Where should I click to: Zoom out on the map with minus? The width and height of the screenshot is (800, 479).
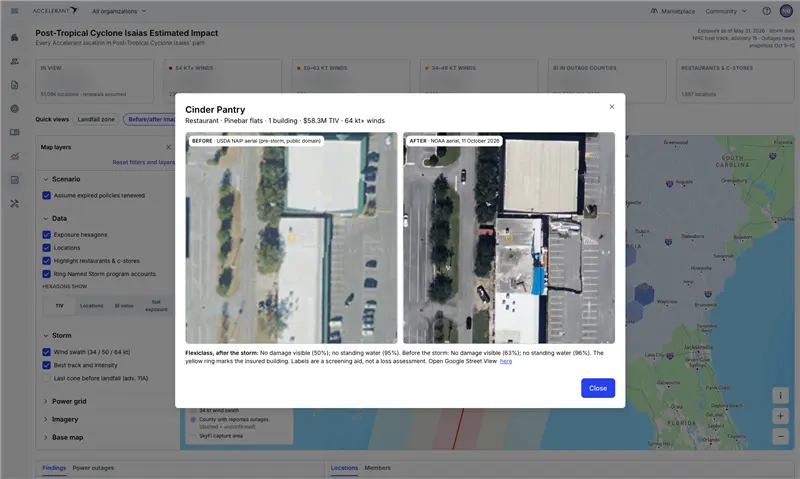click(780, 436)
